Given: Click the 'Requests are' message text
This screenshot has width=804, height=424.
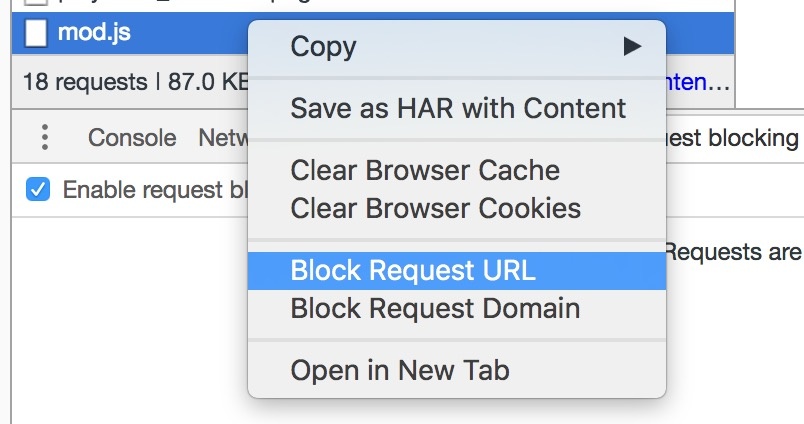Looking at the screenshot, I should click(734, 252).
